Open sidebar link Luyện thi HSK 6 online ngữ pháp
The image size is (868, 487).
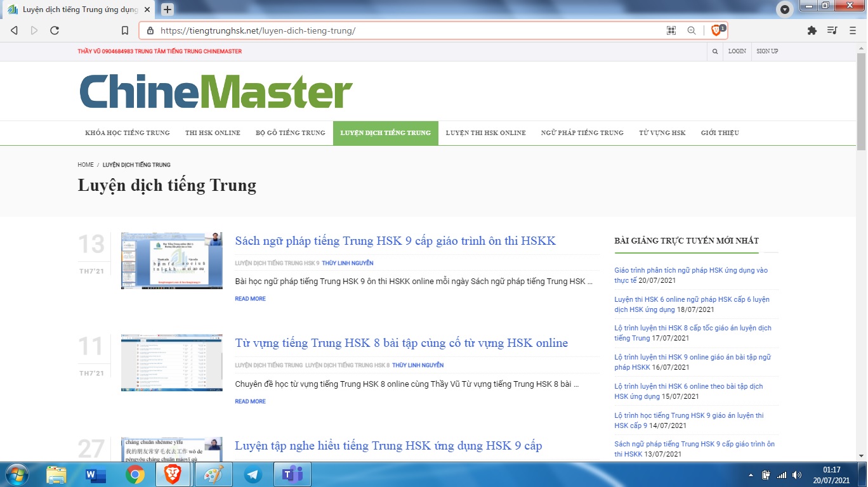point(692,304)
